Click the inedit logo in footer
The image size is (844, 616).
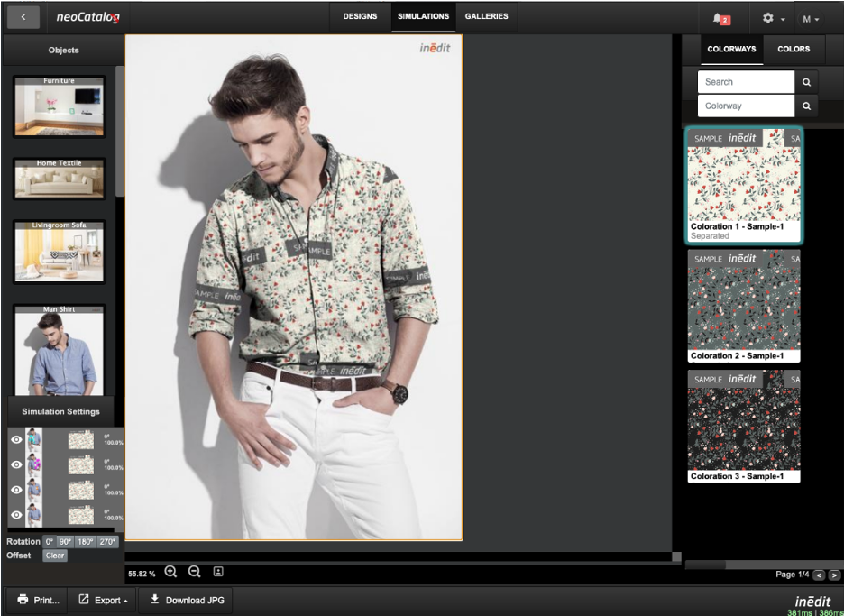812,601
